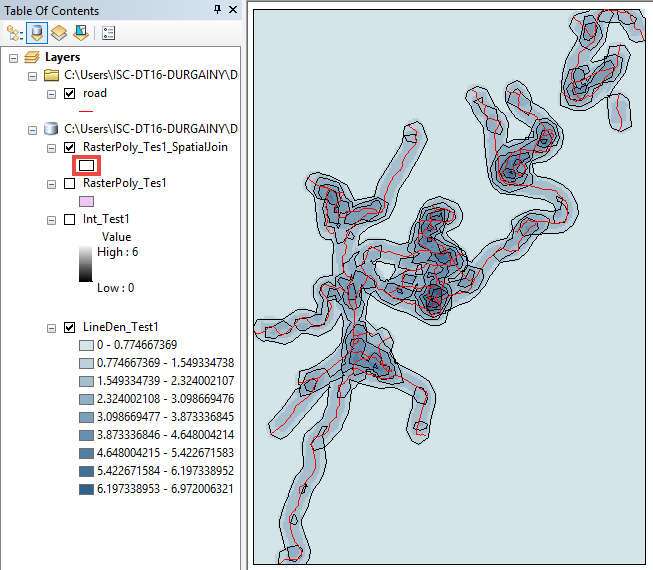653x570 pixels.
Task: Enable the RasterPoly_Tes1 layer checkbox
Action: coord(70,184)
